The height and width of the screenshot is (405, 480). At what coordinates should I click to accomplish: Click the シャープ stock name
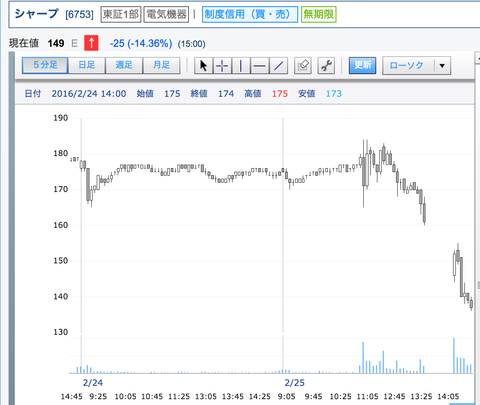pos(37,14)
